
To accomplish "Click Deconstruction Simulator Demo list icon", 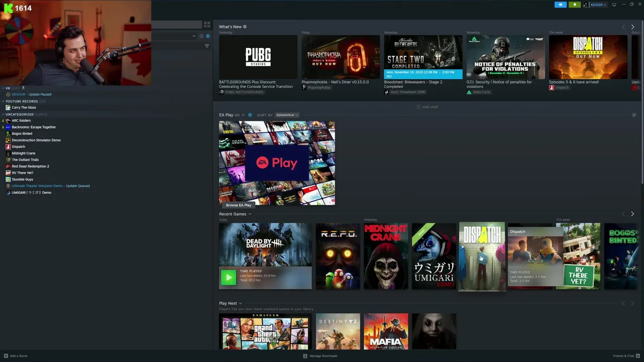I will [x=8, y=140].
